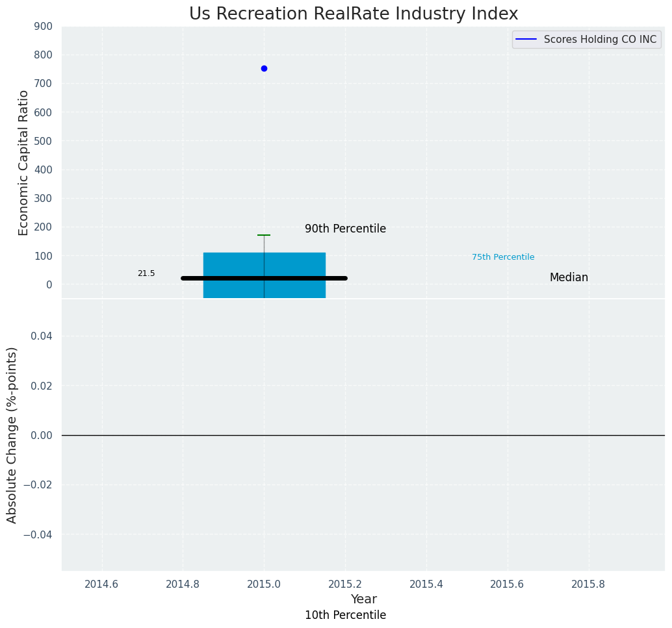Click the green 90th percentile cap marker

click(264, 235)
